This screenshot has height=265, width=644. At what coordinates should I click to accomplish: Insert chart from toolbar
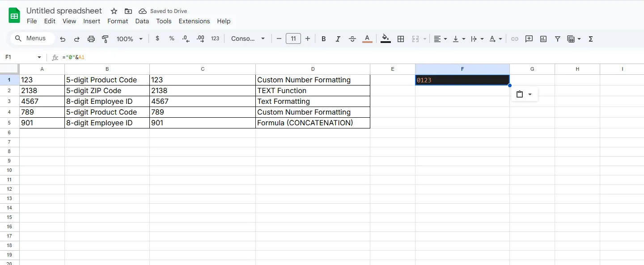[543, 39]
